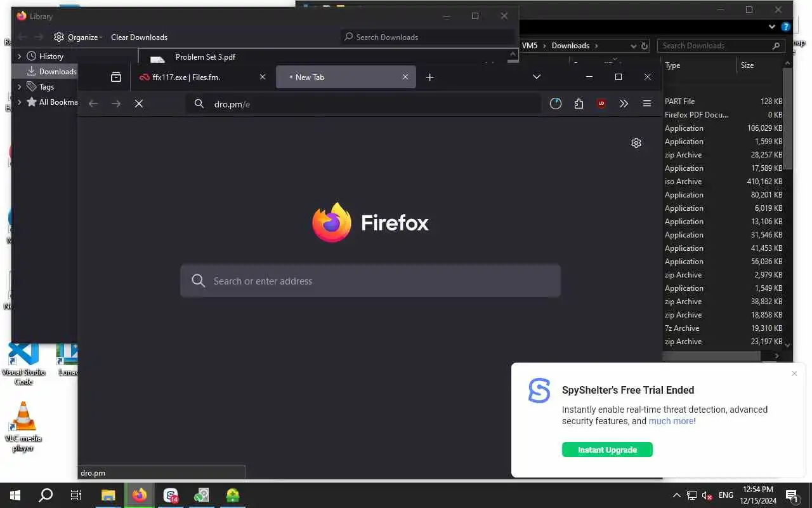This screenshot has height=508, width=812.
Task: Click the Firefox address bar
Action: click(363, 104)
